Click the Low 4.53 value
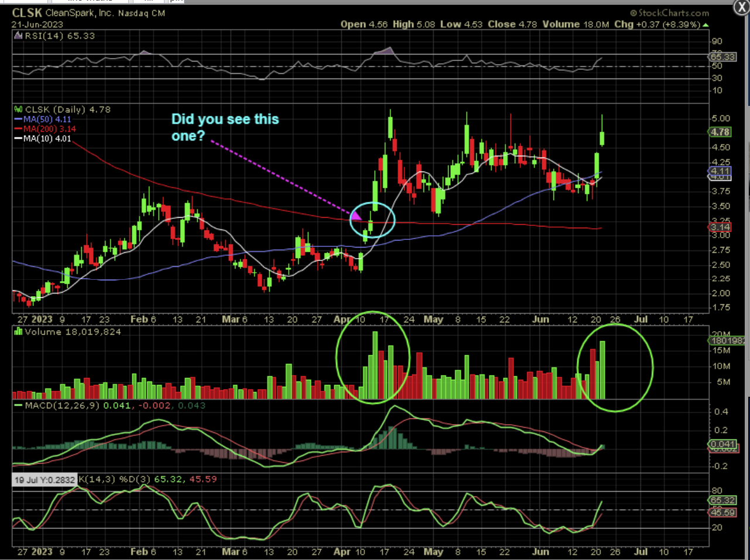This screenshot has height=560, width=750. coord(461,25)
